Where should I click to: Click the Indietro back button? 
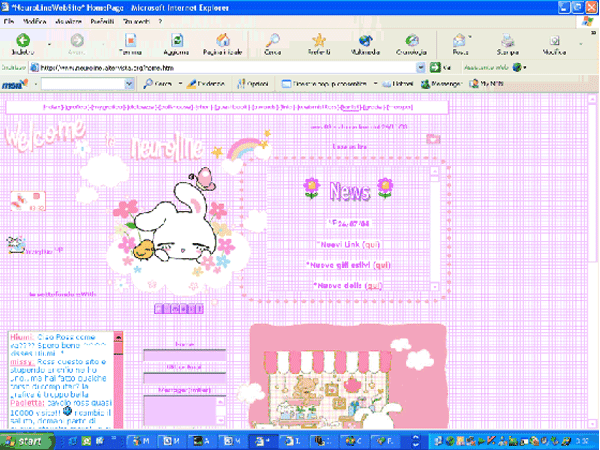click(23, 44)
